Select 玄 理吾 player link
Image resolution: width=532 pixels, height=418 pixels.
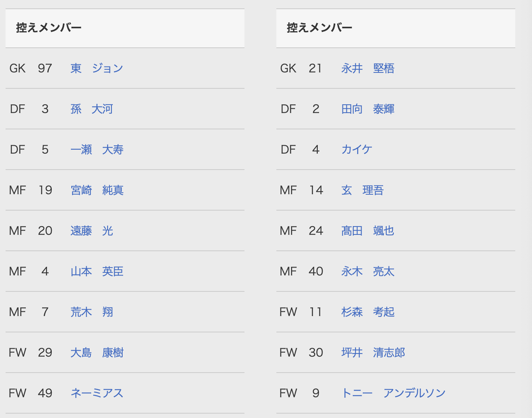[x=362, y=190]
